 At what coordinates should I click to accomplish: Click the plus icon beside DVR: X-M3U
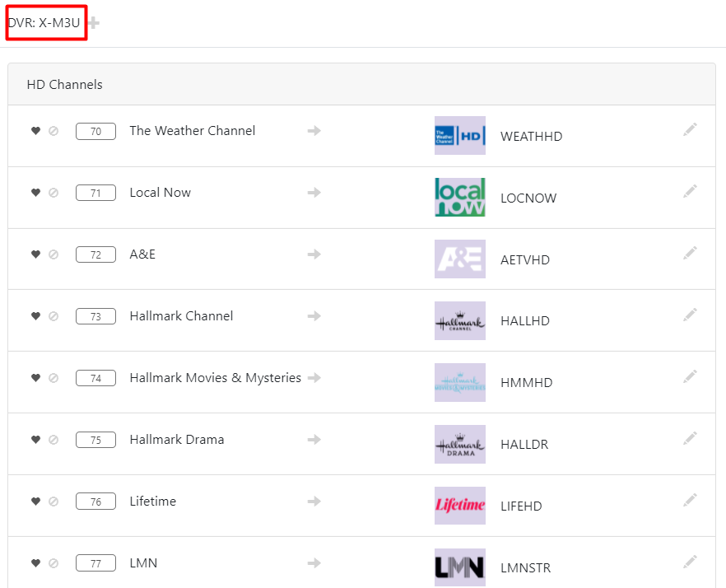click(94, 23)
